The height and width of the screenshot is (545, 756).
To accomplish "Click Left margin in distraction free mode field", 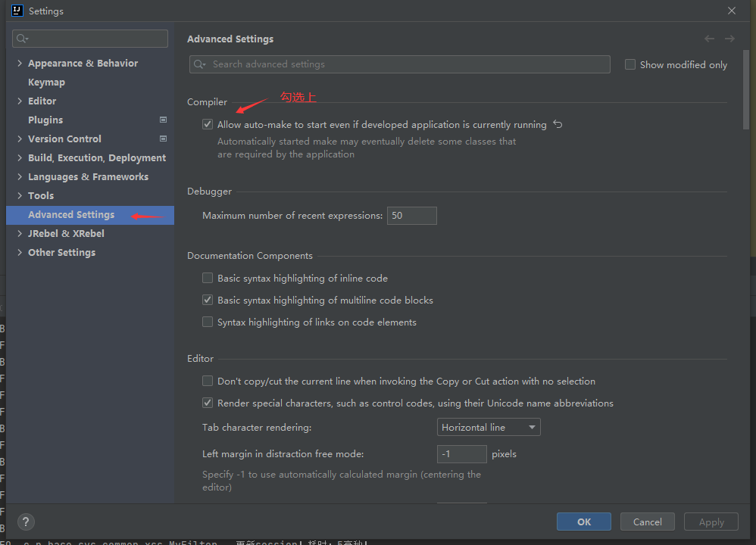I will coord(462,454).
